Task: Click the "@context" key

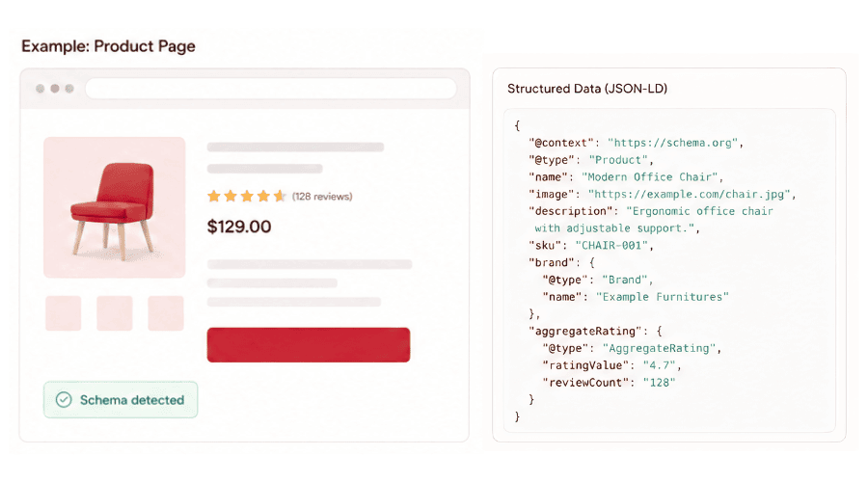Action: 562,143
